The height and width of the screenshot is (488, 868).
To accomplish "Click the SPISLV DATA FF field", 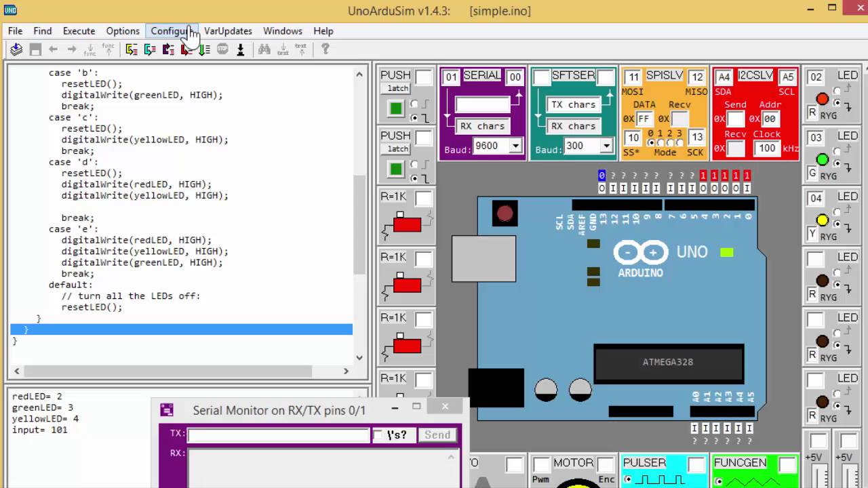I will point(644,119).
